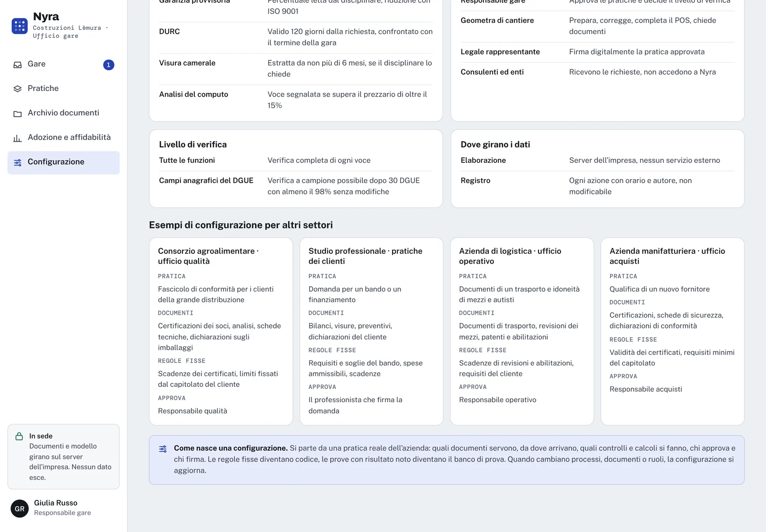The image size is (766, 532).
Task: Open Giulia Russo profile
Action: [64, 508]
